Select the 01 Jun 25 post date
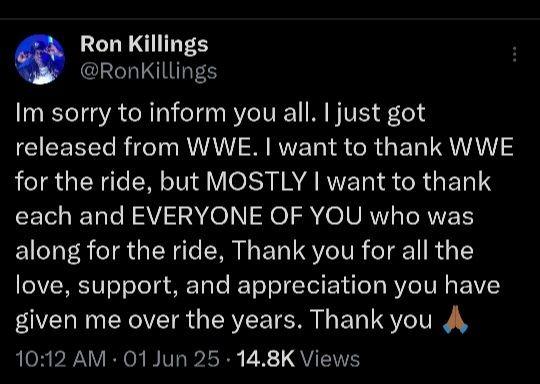The image size is (540, 384). click(x=171, y=359)
